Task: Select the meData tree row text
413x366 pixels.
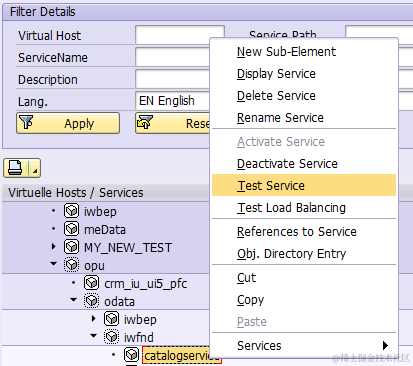Action: [x=105, y=230]
